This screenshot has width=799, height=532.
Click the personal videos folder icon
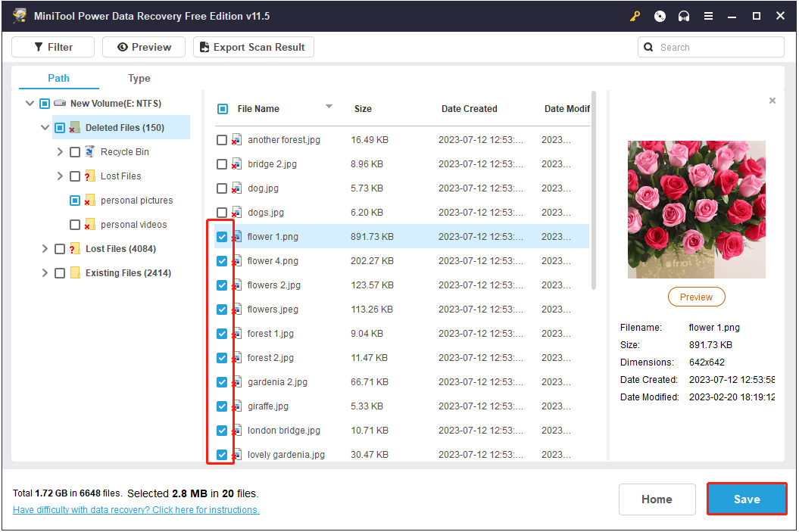pyautogui.click(x=89, y=225)
